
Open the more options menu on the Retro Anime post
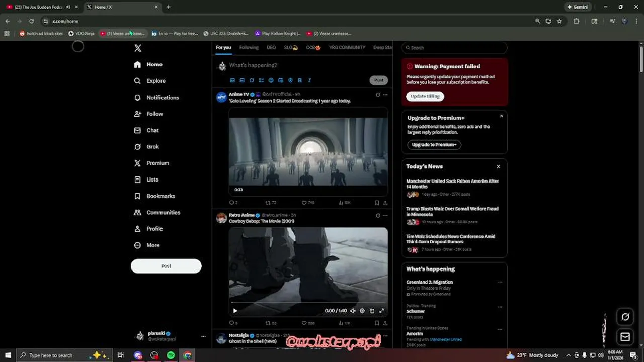coord(385,216)
